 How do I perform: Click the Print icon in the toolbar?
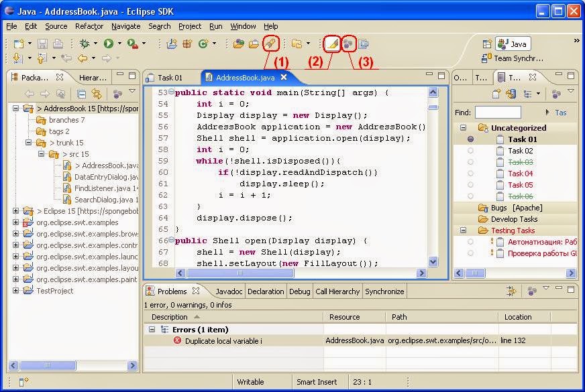[58, 44]
